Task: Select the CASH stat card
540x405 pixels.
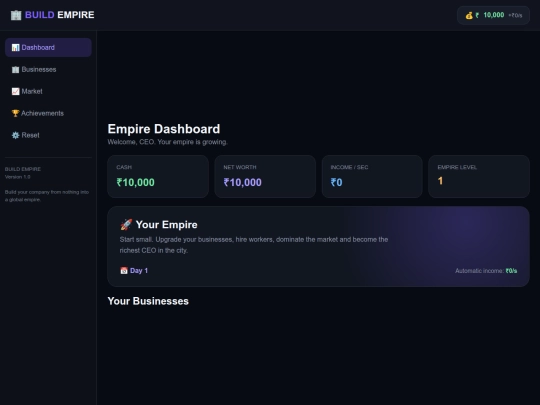Action: (x=158, y=176)
